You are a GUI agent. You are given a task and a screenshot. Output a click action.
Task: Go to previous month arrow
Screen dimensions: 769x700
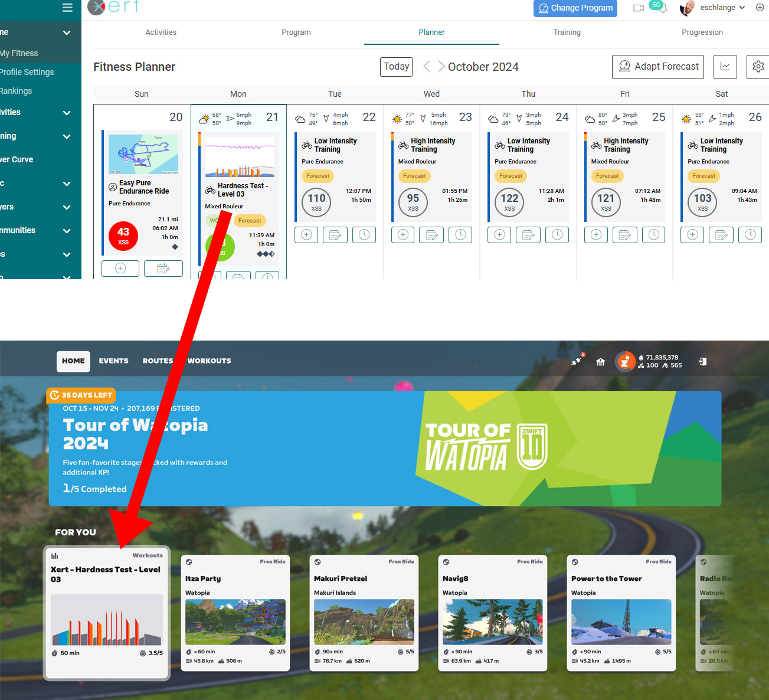point(426,67)
